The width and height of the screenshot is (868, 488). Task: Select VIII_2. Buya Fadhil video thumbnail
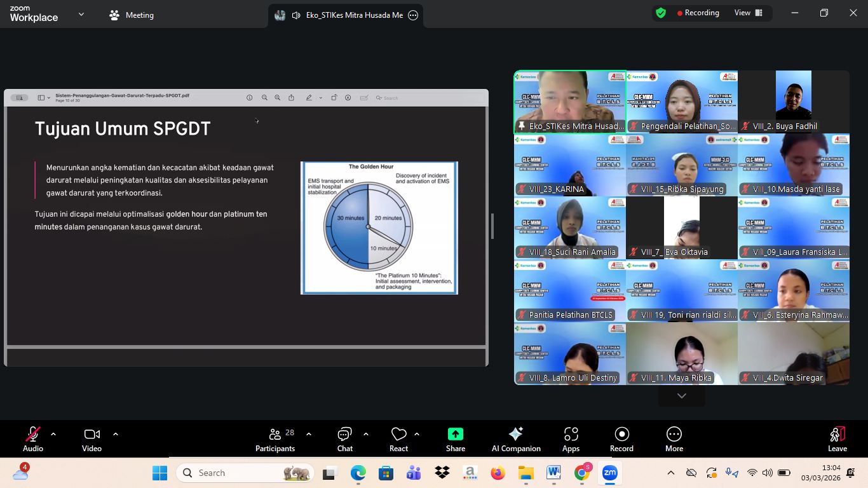(x=793, y=101)
